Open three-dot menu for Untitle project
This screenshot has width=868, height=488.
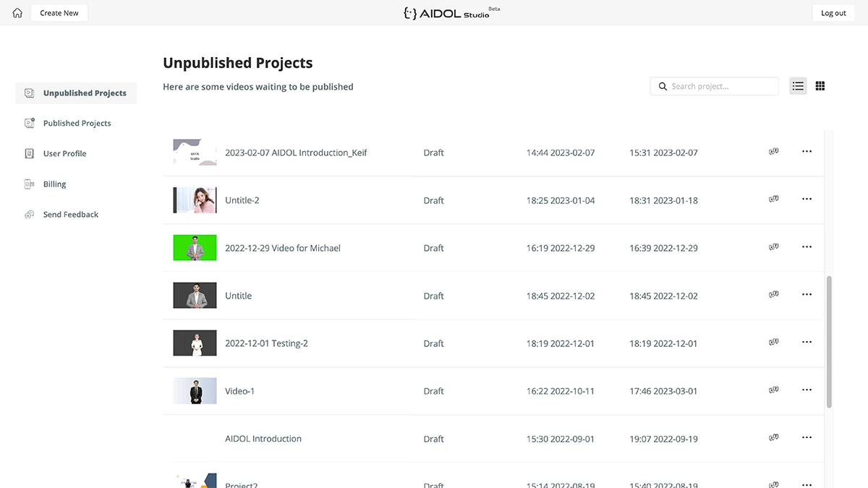point(807,295)
